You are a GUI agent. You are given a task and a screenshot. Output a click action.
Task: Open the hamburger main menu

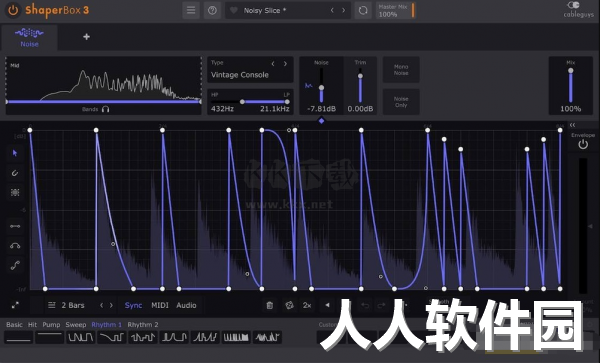[x=191, y=10]
